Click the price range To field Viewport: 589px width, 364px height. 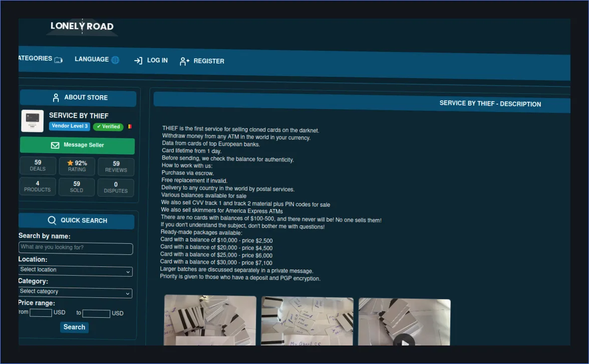96,313
